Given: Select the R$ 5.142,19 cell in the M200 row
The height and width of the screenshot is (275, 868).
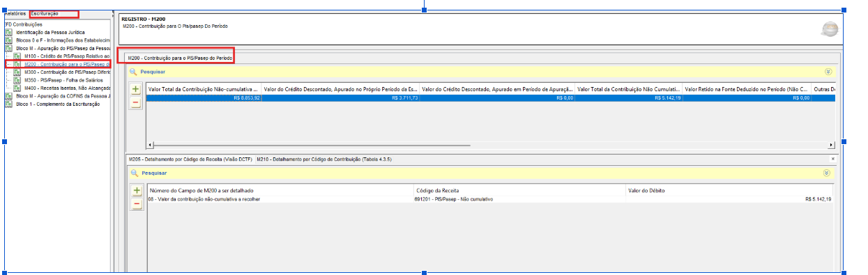Looking at the screenshot, I should tap(629, 98).
